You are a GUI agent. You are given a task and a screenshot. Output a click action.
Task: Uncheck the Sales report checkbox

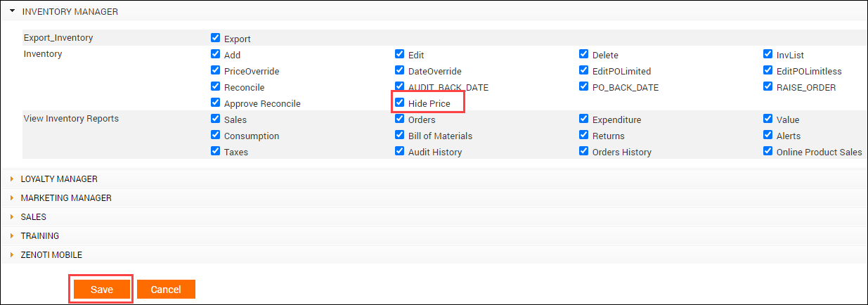tap(216, 119)
